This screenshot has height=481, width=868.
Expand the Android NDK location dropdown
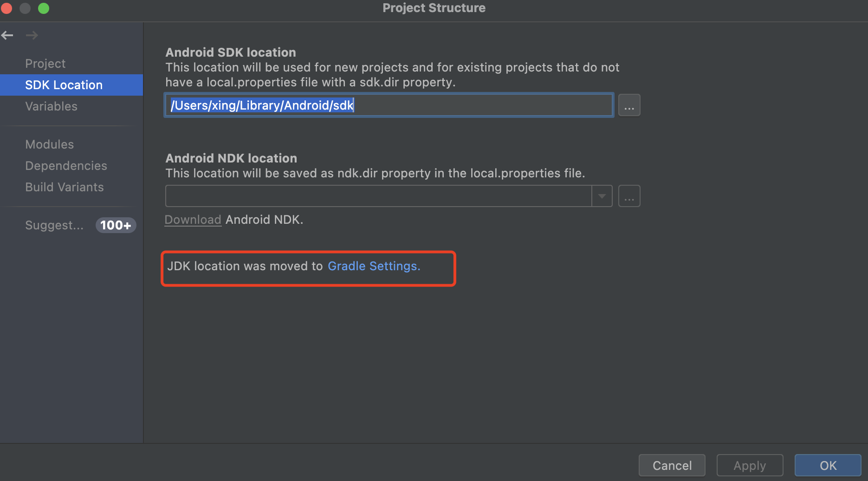[x=602, y=196]
